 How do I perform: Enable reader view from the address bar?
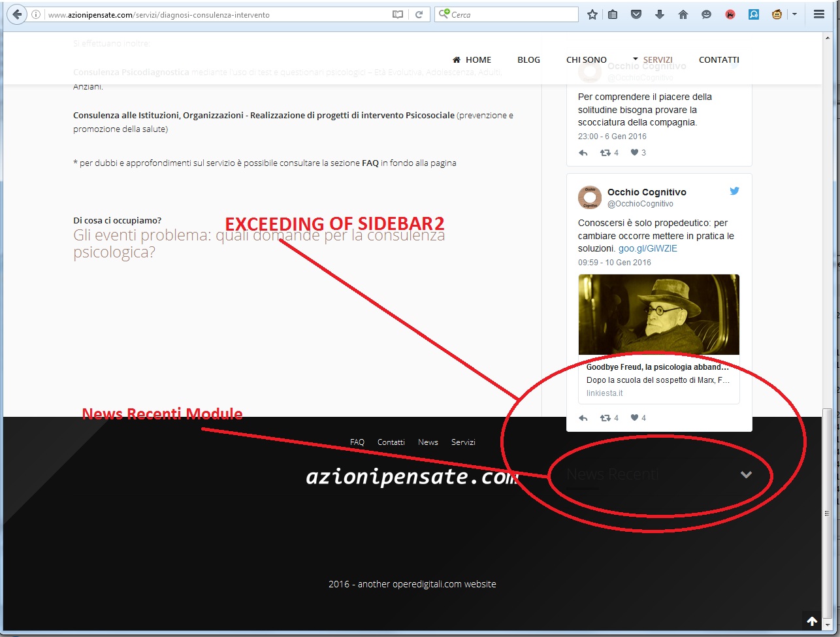[x=398, y=14]
